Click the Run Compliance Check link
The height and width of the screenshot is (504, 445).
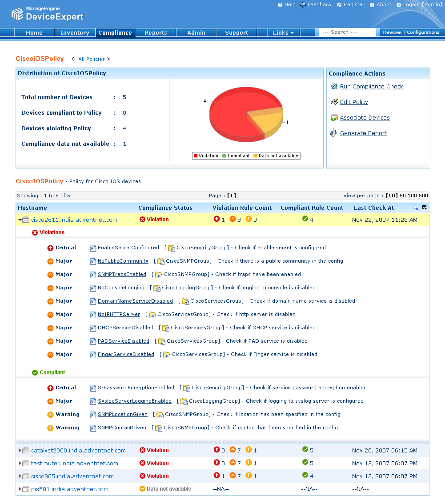coord(371,87)
